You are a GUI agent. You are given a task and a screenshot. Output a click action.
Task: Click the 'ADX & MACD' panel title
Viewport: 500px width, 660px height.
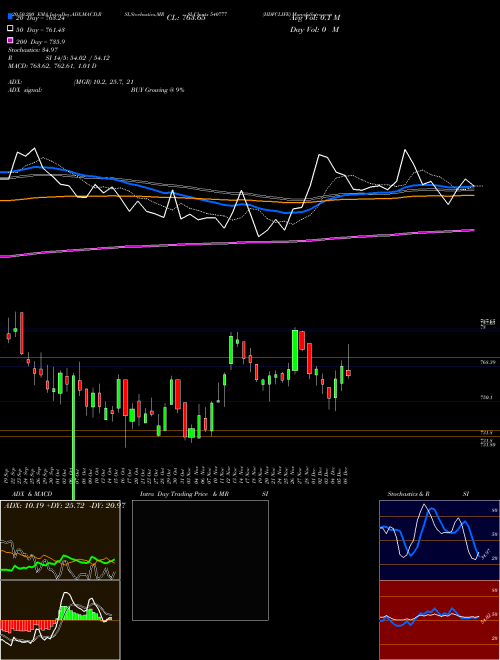tap(32, 494)
